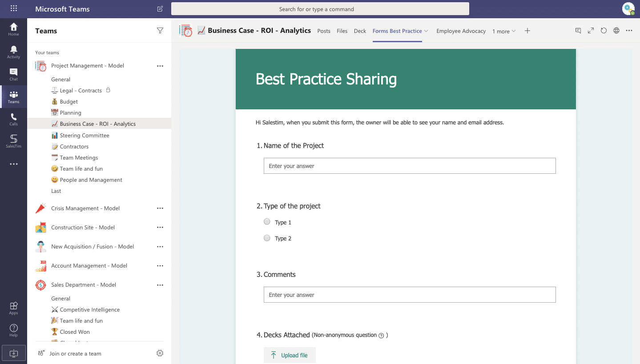Open more options for New Acquisition / Fusion
Screen dimensions: 640x364
click(160, 247)
